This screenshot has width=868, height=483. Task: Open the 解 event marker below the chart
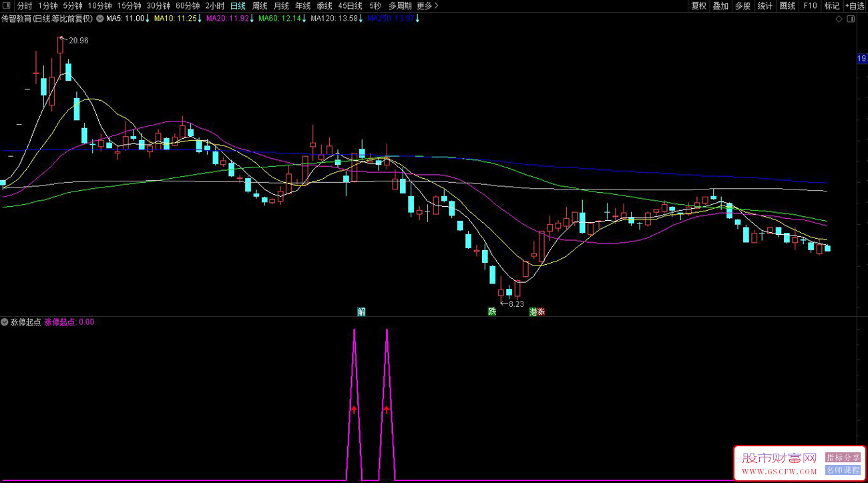361,312
